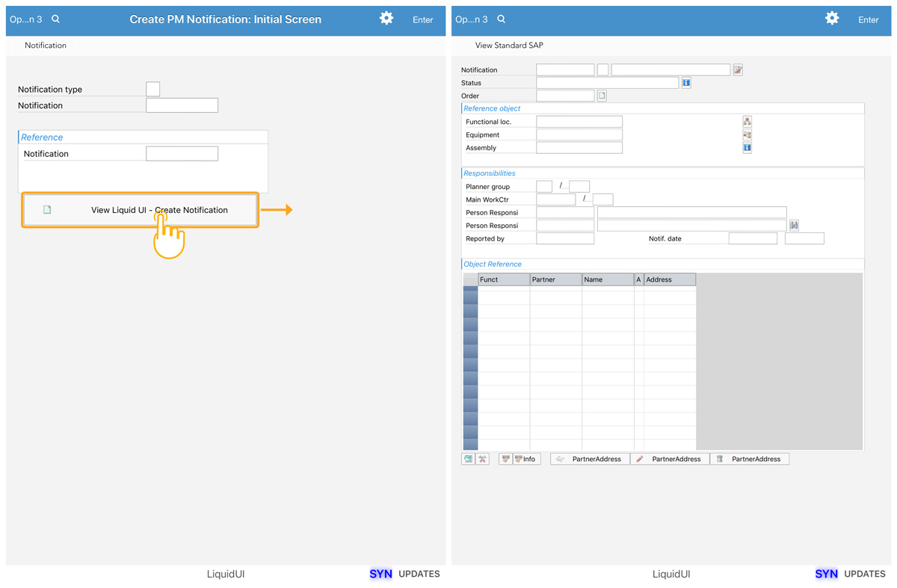Click the Partner column header

coord(555,279)
